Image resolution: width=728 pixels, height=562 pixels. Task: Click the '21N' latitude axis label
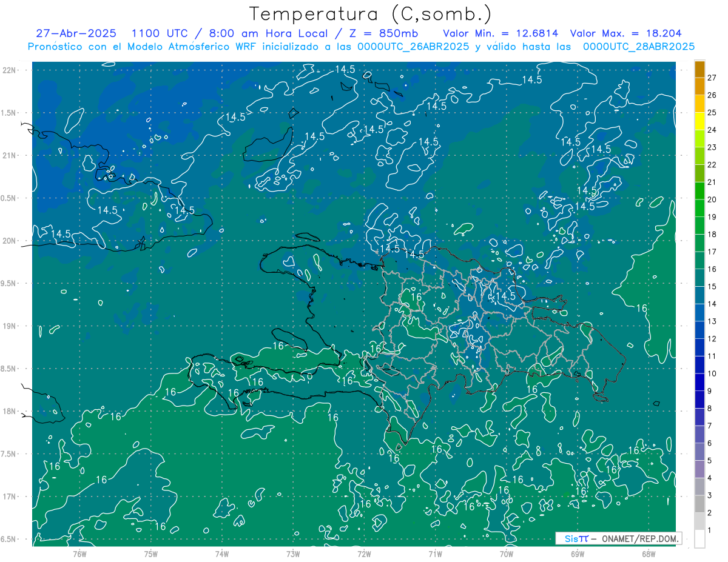[x=9, y=155]
